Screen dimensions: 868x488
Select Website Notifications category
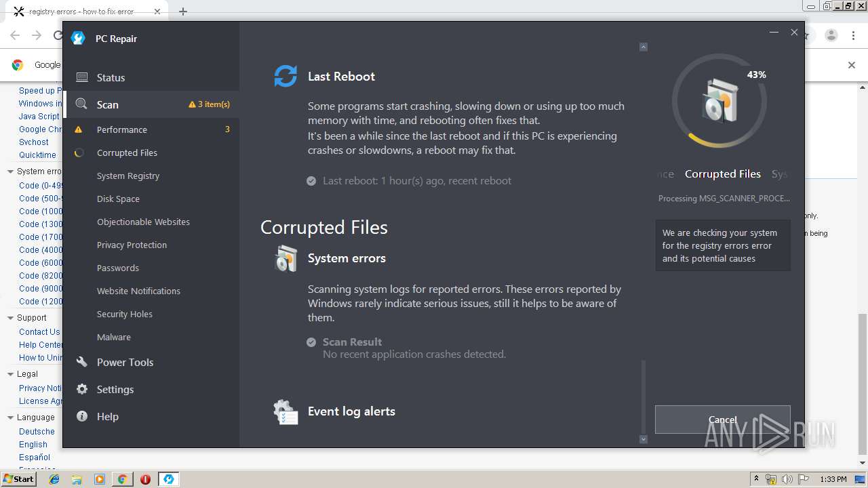[151, 291]
